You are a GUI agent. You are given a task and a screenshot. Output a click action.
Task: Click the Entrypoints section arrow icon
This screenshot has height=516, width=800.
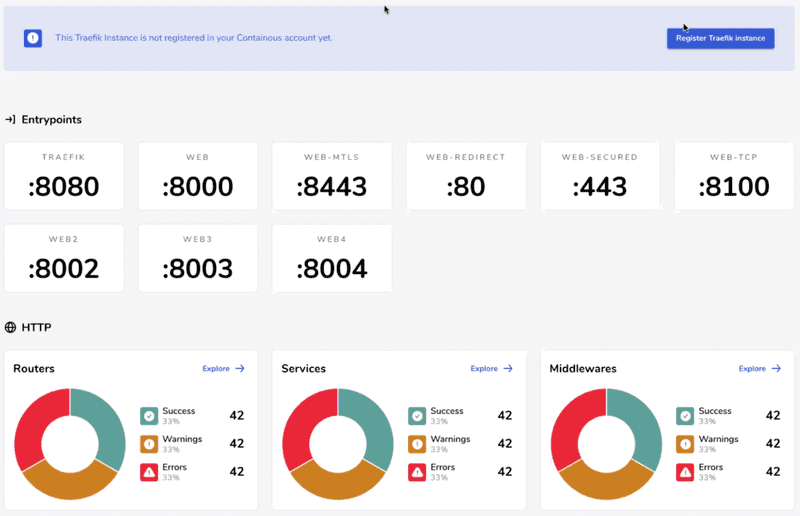coord(10,119)
